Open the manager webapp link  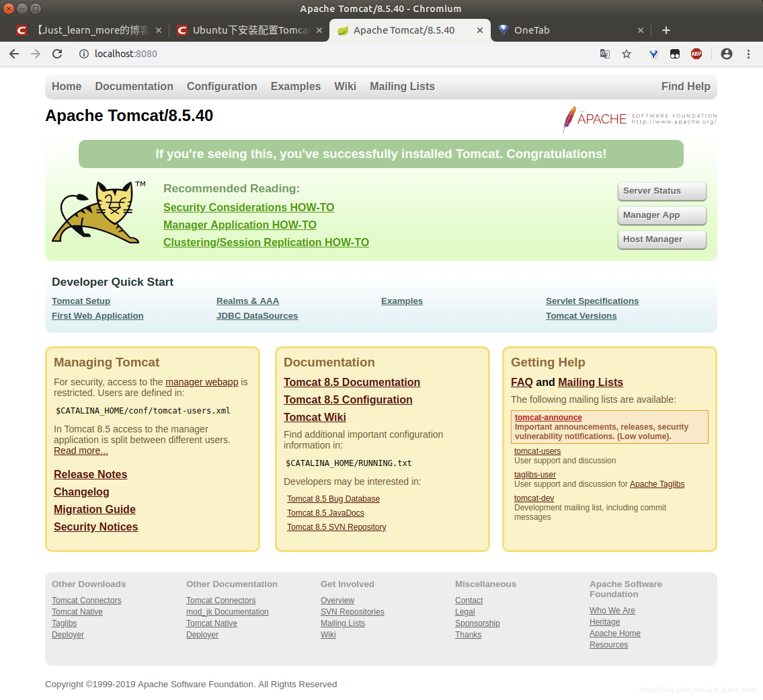[x=202, y=382]
